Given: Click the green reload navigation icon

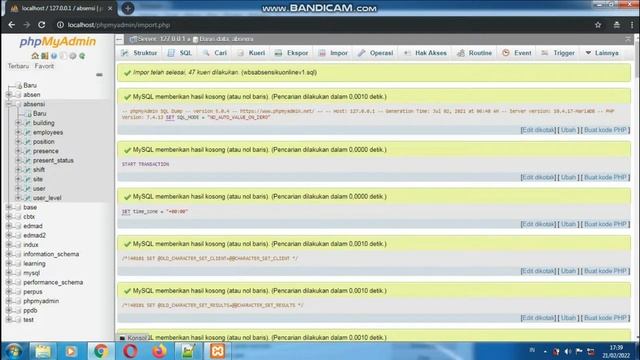Looking at the screenshot, I should pos(82,56).
